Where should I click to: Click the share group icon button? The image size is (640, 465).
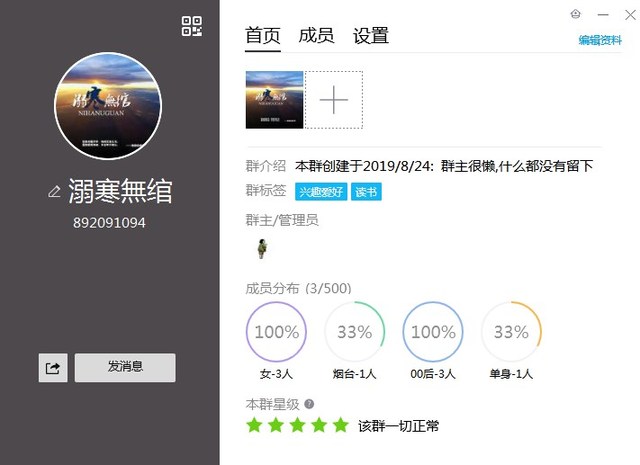pos(53,368)
